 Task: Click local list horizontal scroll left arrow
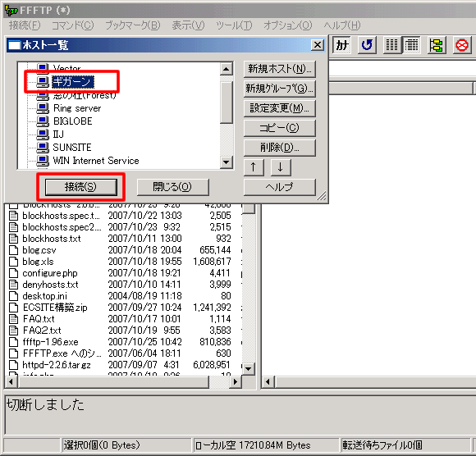[11, 381]
